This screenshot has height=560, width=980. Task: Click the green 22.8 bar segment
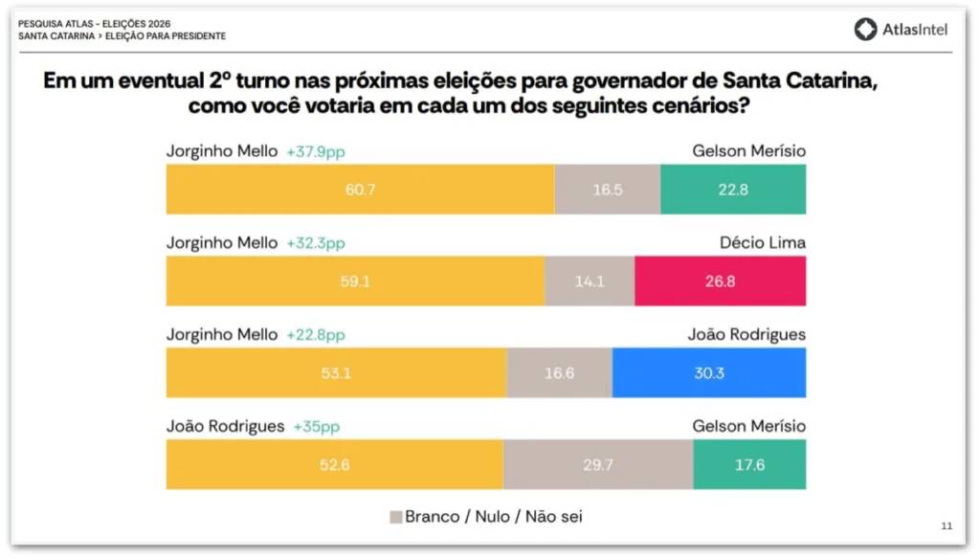point(733,190)
